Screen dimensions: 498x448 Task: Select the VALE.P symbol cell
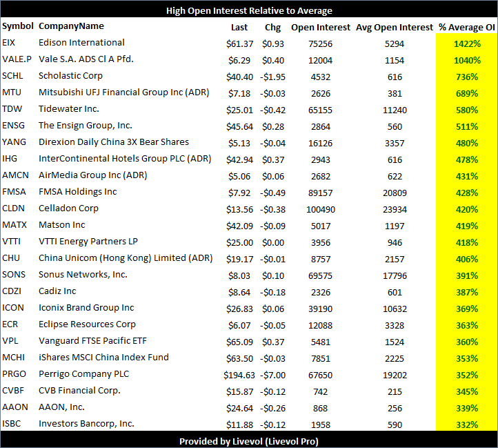coord(17,59)
